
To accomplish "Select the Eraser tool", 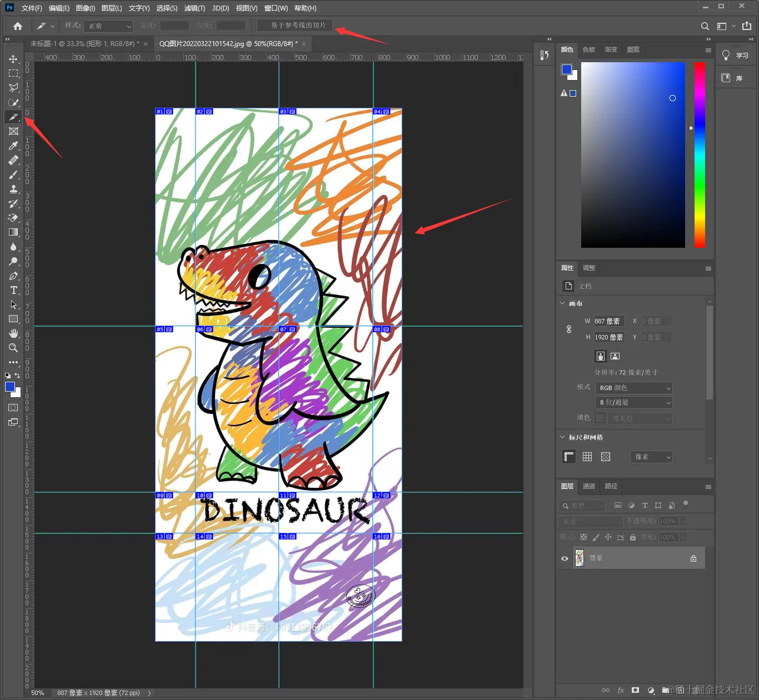I will [x=13, y=218].
